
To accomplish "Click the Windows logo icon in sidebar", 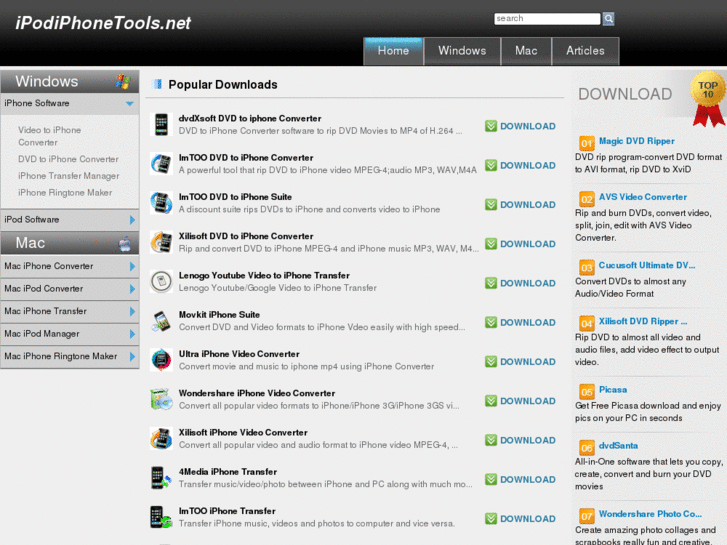I will pyautogui.click(x=123, y=82).
